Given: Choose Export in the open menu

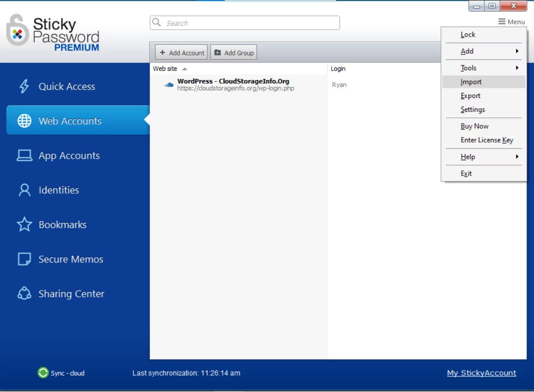Looking at the screenshot, I should coord(470,96).
